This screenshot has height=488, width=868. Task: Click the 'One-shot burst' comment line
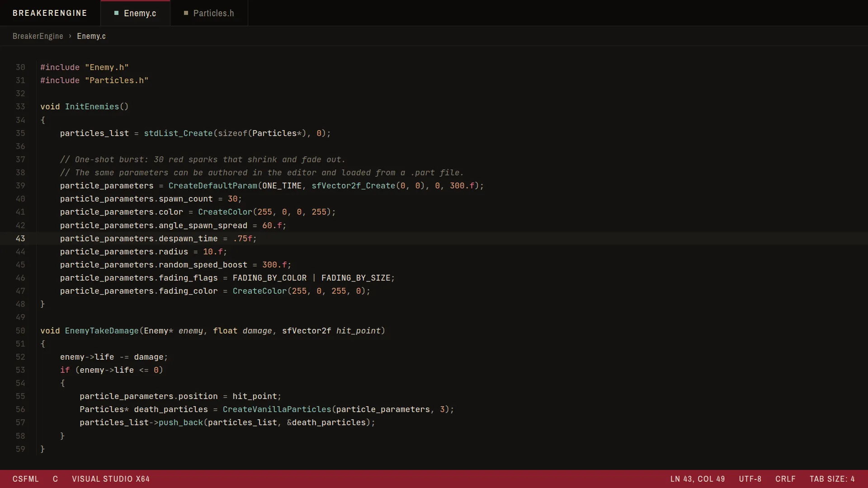click(x=203, y=160)
